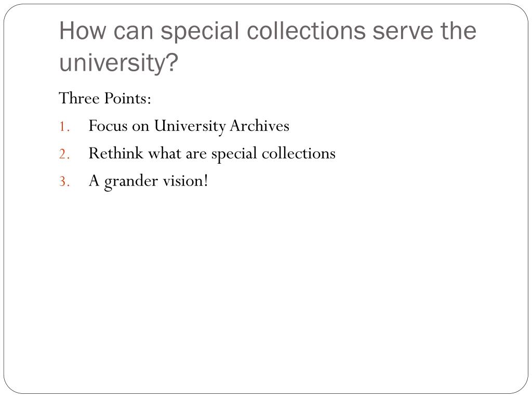The width and height of the screenshot is (532, 399).
Task: Click the "Three Points:" text line
Action: [x=105, y=98]
